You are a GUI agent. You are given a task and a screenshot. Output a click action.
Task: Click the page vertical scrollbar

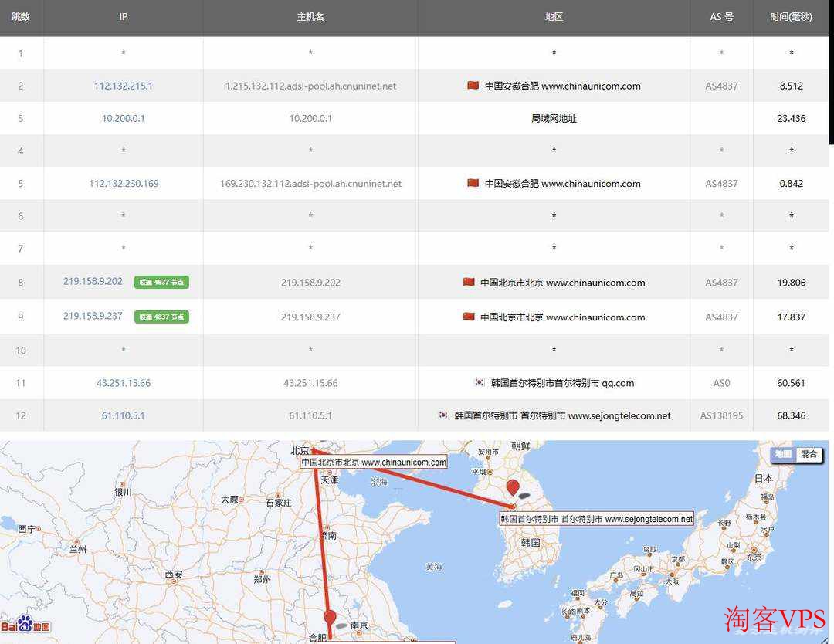[832, 72]
